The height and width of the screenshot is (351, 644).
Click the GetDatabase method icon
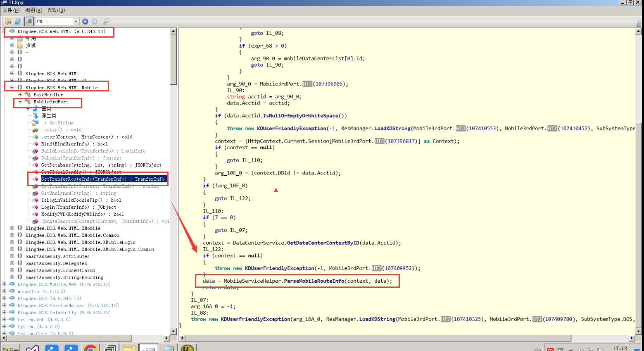click(36, 165)
